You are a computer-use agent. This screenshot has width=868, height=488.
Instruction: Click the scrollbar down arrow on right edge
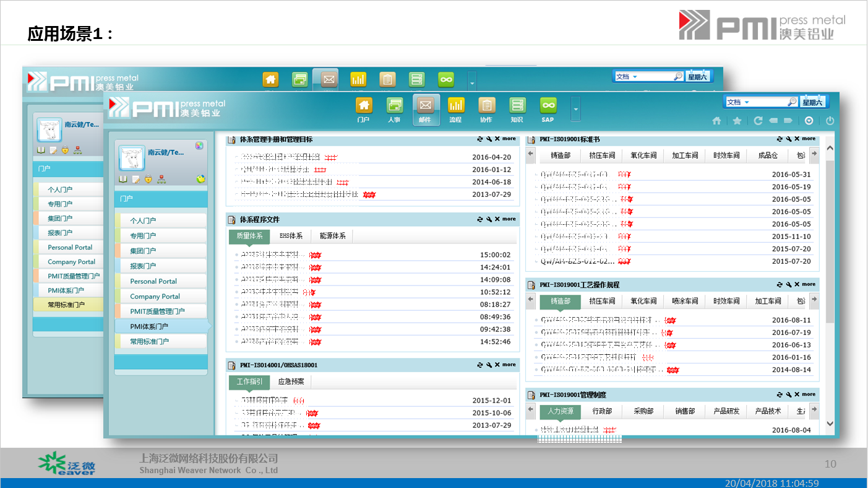point(830,424)
